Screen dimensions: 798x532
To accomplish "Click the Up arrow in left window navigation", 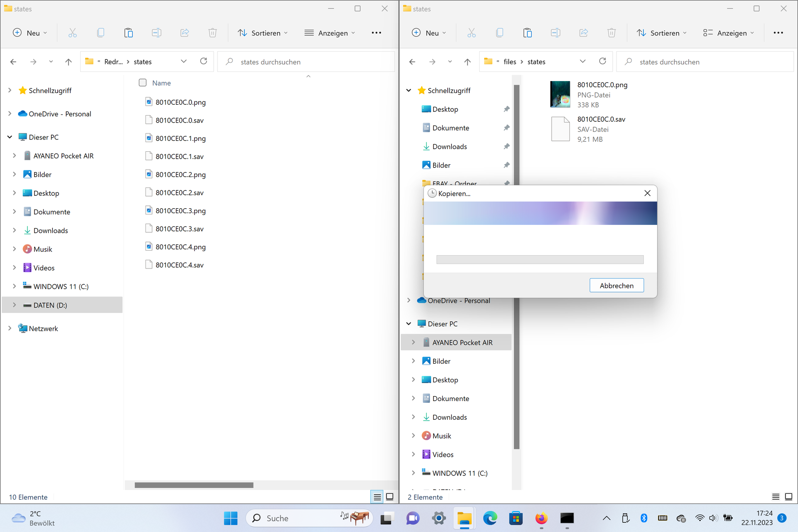I will tap(69, 62).
